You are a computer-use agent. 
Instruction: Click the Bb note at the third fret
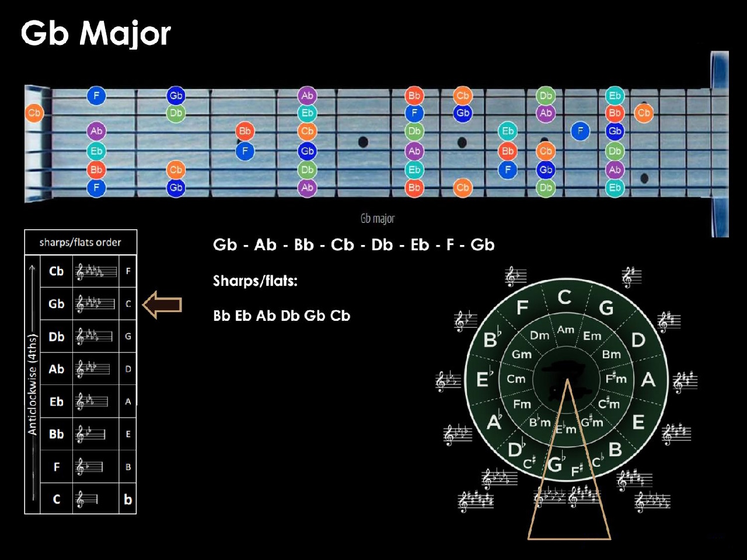(x=245, y=131)
